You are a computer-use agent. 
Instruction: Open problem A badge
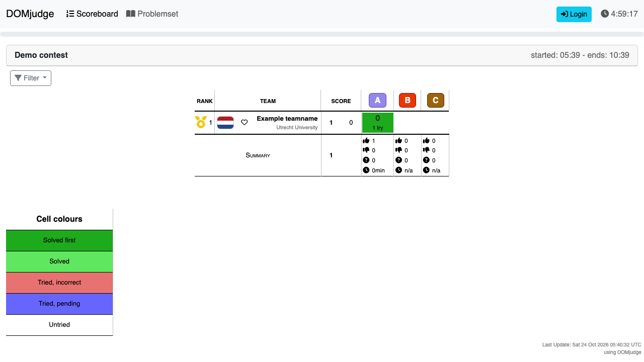pyautogui.click(x=377, y=101)
